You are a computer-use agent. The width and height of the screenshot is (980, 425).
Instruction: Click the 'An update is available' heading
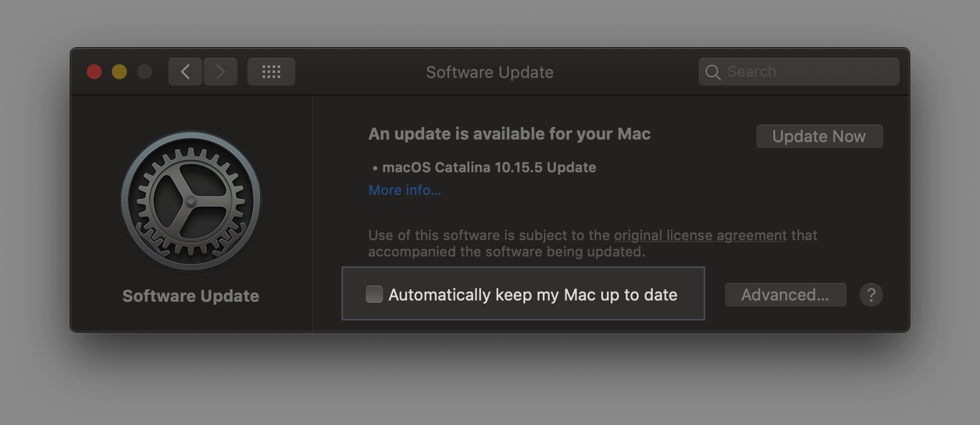509,134
